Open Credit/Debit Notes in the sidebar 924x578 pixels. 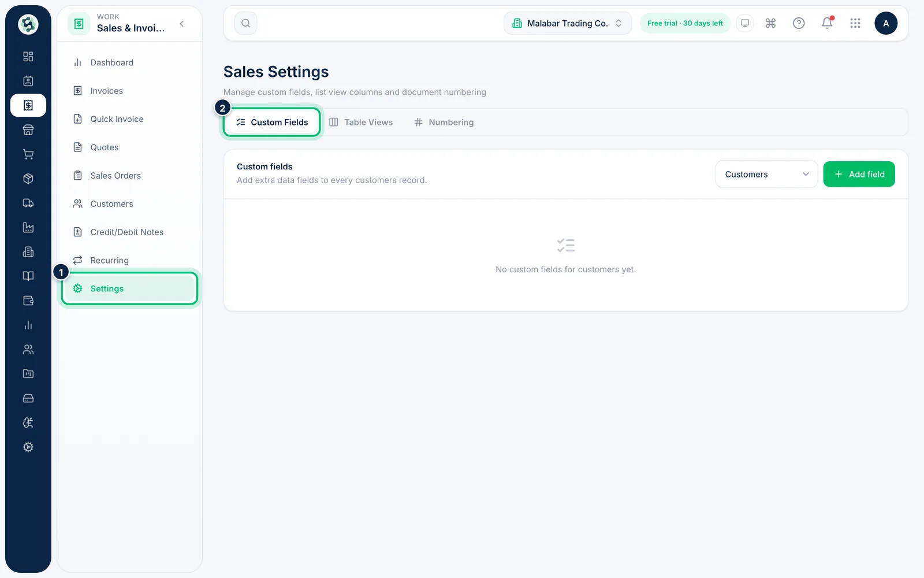[130, 232]
